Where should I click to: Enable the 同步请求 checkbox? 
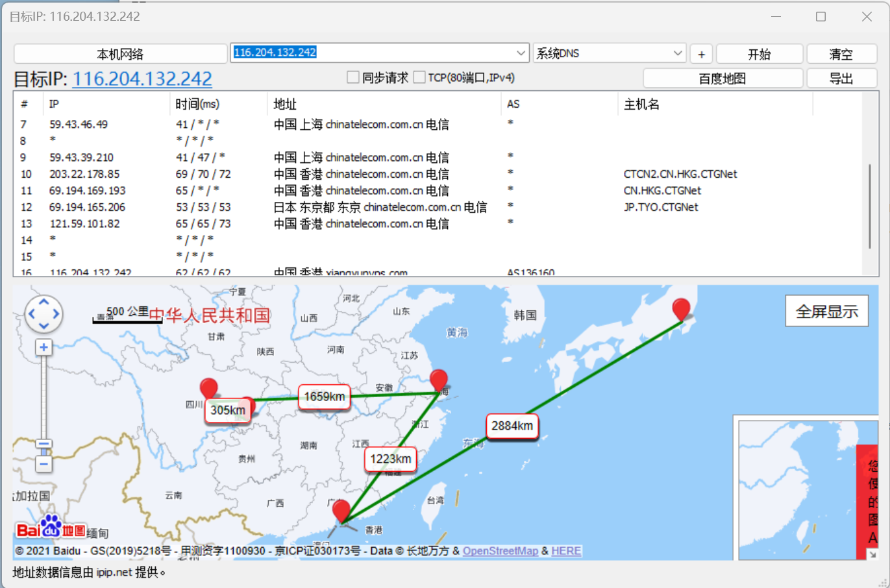(352, 77)
